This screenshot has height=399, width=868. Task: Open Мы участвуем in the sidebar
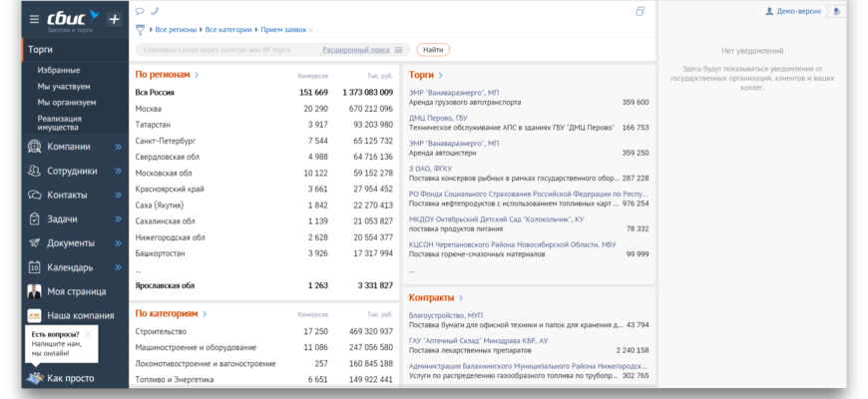[64, 87]
